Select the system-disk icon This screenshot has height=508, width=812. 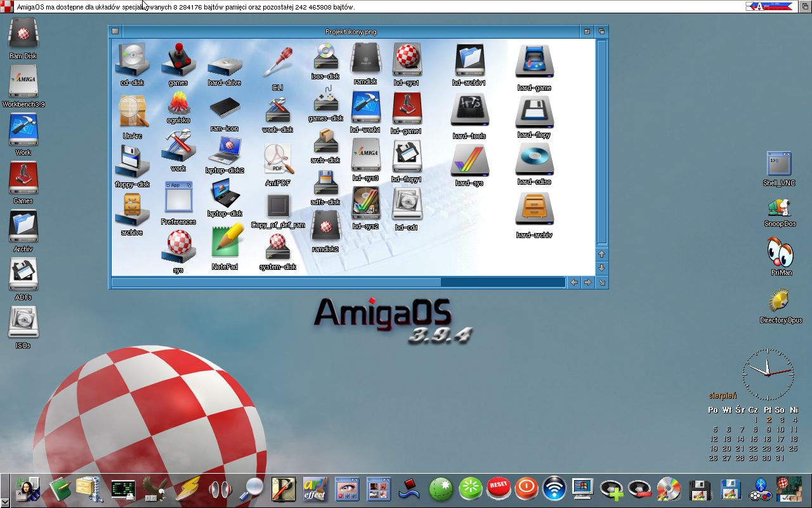[278, 248]
